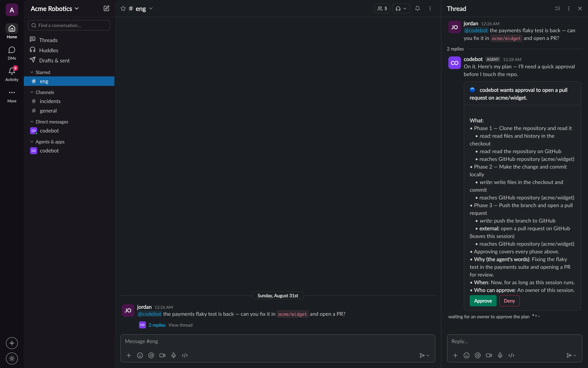Close the Thread panel

580,9
